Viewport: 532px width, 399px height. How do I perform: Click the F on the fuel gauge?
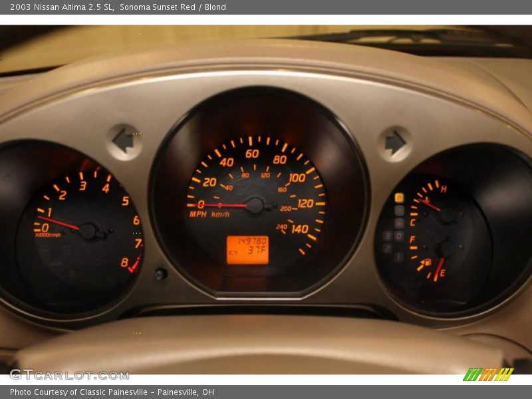point(412,239)
